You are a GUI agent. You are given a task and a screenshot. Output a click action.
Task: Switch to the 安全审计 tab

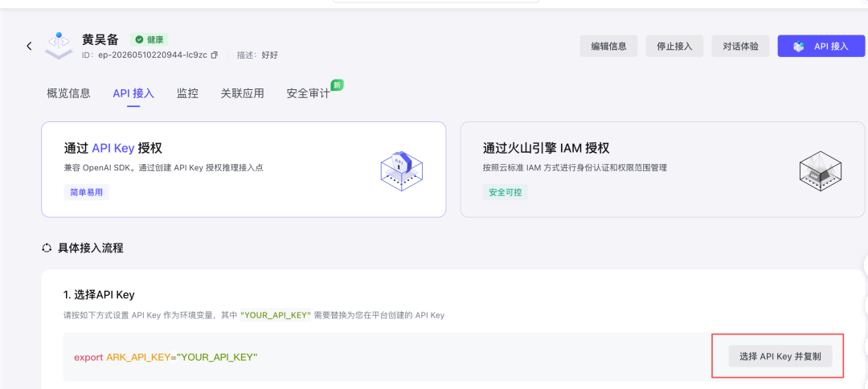point(308,93)
